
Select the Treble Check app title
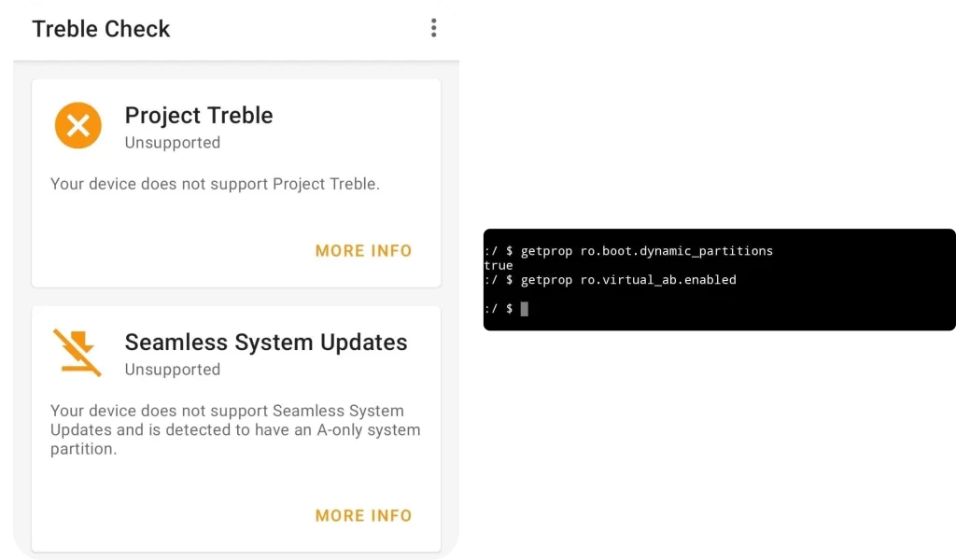coord(101,29)
